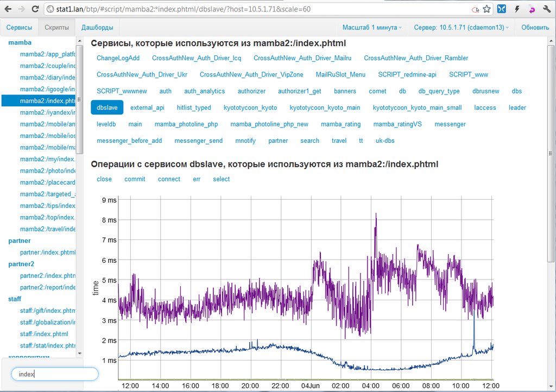The width and height of the screenshot is (556, 392).
Task: Open browser wrench settings menu
Action: click(x=547, y=9)
